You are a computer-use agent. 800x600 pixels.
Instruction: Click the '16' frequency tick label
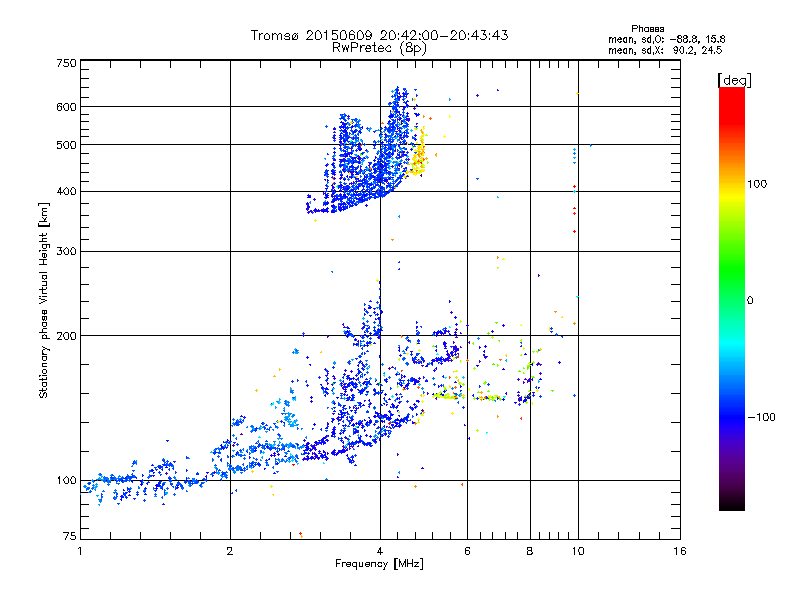pyautogui.click(x=680, y=551)
